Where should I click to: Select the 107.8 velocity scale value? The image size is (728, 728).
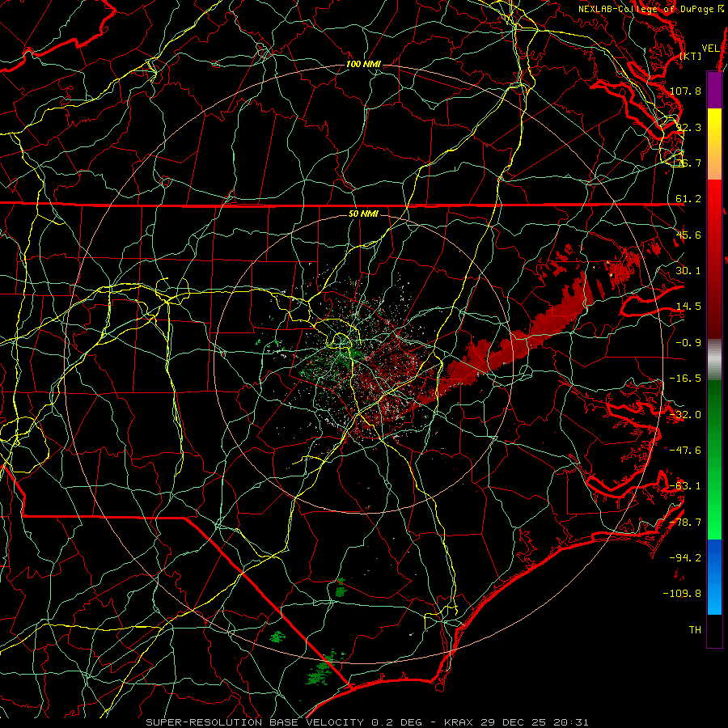coord(685,91)
